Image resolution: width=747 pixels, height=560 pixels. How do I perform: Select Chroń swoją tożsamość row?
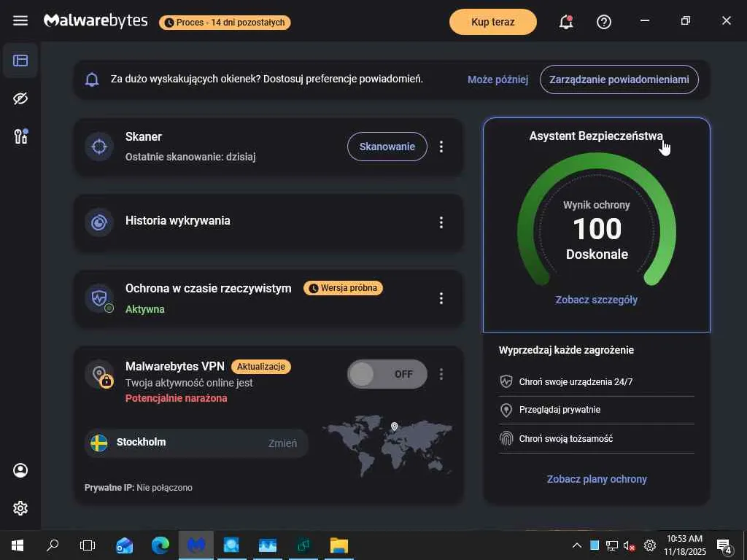point(597,438)
